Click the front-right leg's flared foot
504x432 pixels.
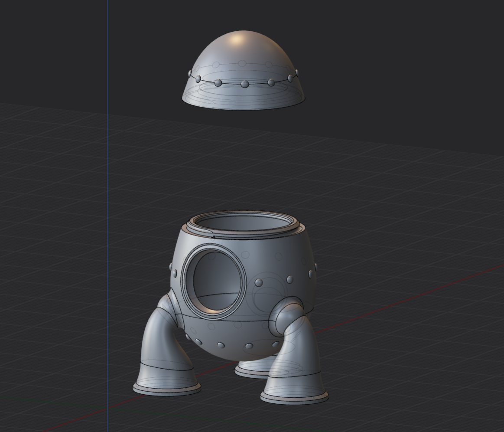[294, 387]
